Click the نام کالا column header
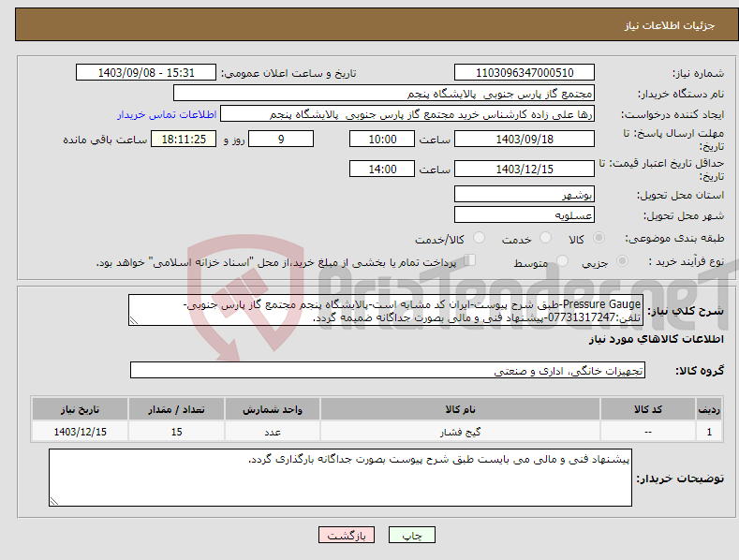 [460, 409]
